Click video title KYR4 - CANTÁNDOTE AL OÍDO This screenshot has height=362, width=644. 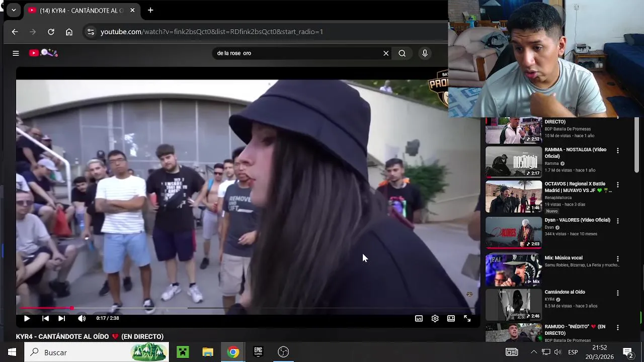coord(90,336)
